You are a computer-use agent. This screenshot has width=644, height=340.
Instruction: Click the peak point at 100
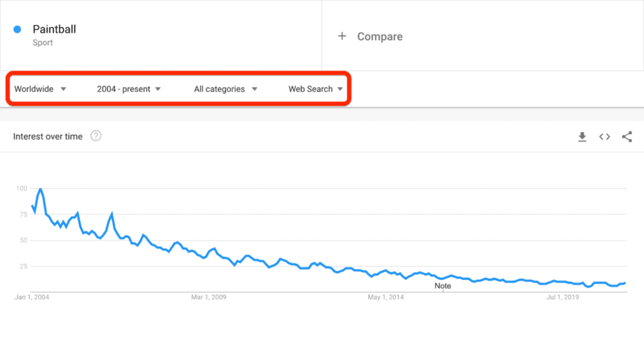40,189
